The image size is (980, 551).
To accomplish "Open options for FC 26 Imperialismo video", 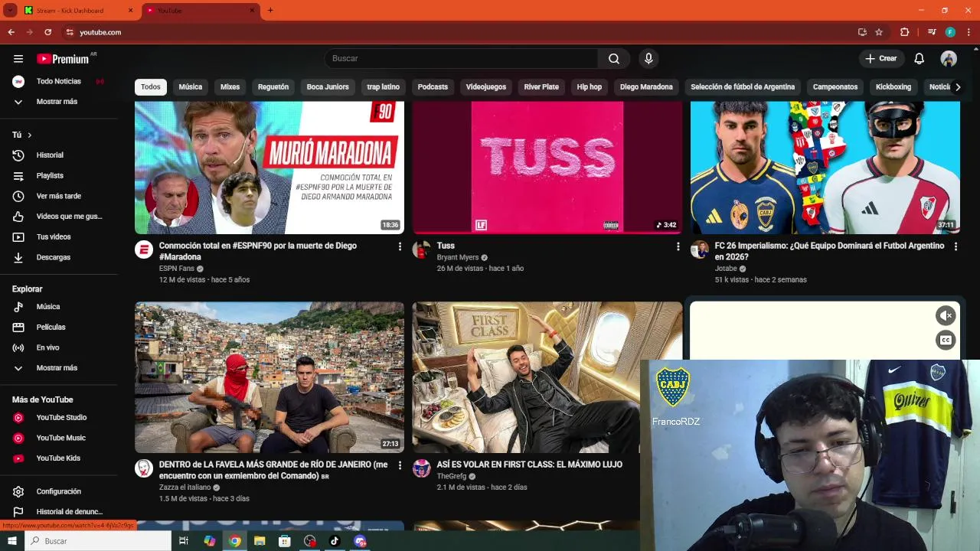I will [955, 246].
